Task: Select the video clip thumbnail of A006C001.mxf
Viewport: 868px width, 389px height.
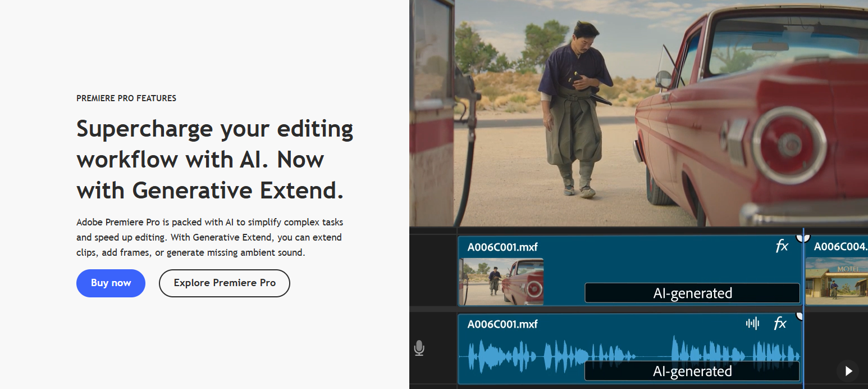Action: point(501,281)
